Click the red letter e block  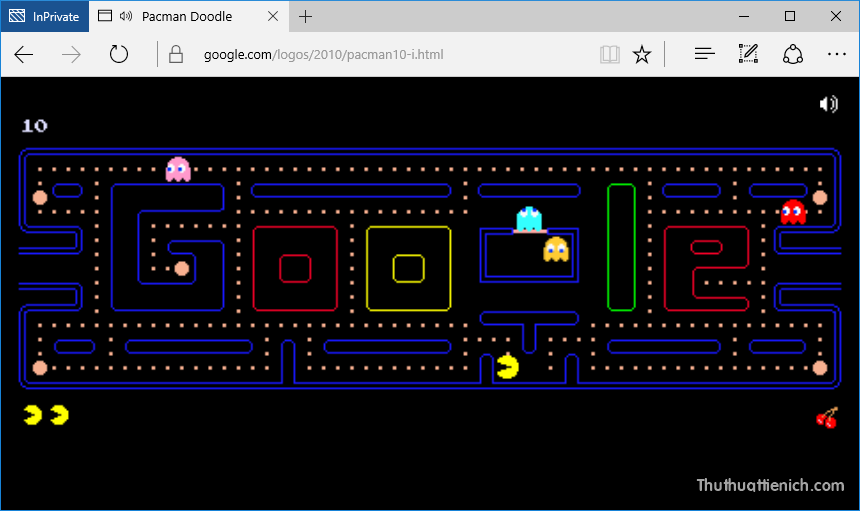click(x=706, y=269)
